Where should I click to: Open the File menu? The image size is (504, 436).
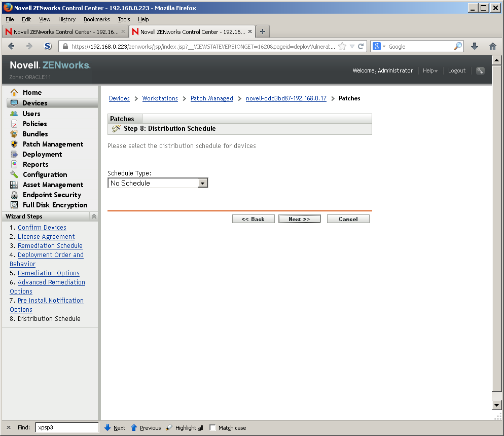10,19
